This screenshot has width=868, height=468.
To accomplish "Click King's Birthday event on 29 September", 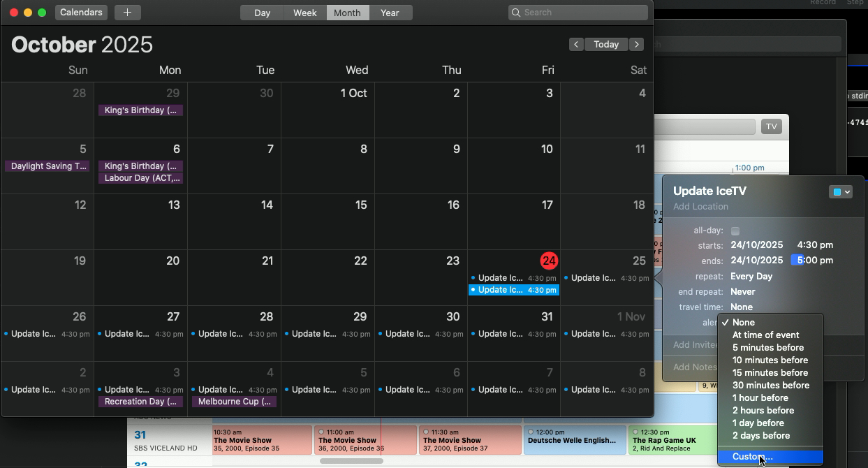I will tap(140, 110).
